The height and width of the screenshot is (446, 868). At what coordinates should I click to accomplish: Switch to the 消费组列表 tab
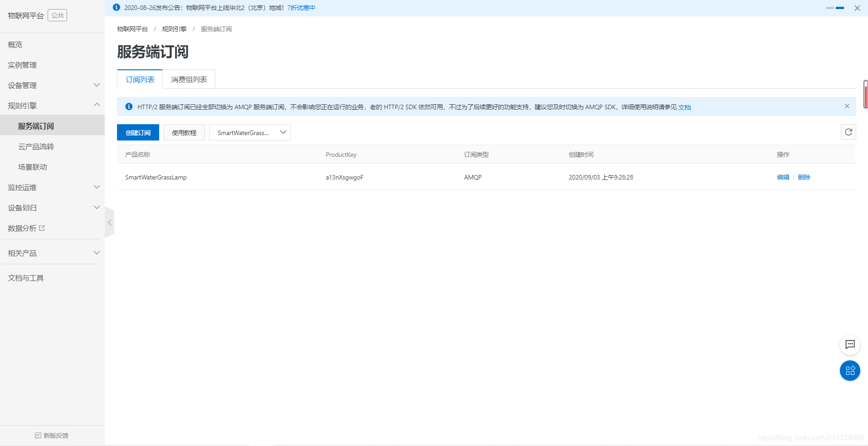pos(189,79)
